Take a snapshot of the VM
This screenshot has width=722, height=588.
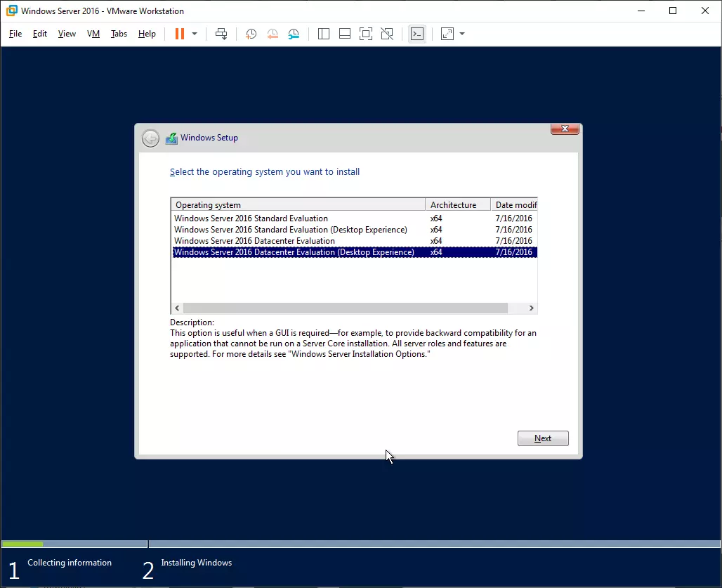251,34
